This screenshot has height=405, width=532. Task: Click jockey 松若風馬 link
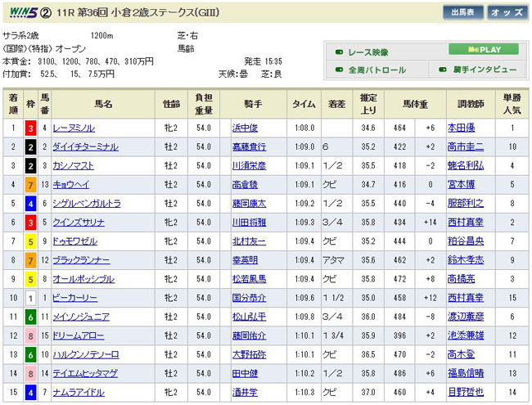(x=250, y=278)
